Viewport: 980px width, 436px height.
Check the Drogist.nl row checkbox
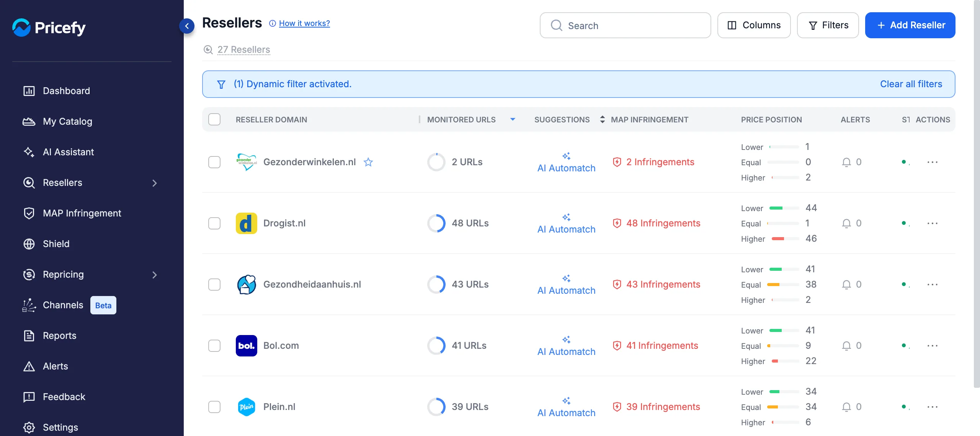point(214,223)
